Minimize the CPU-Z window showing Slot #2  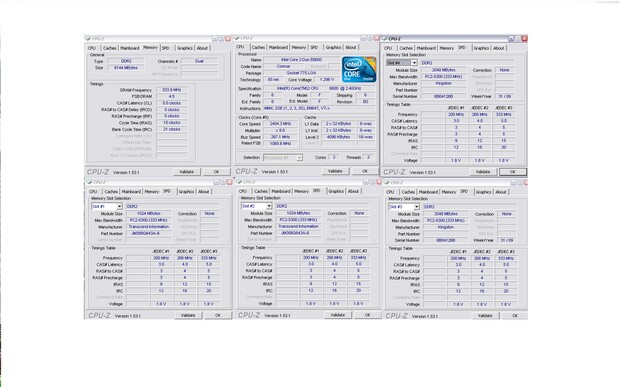pos(366,182)
